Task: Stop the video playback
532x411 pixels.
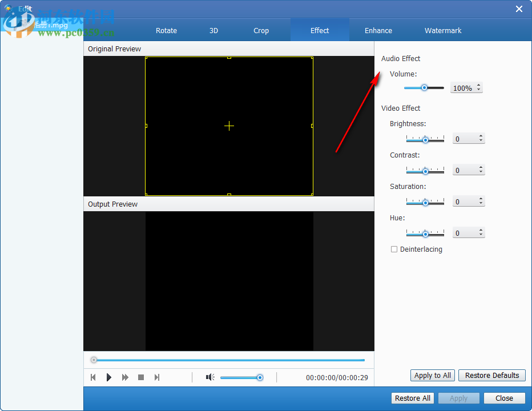Action: (x=141, y=377)
